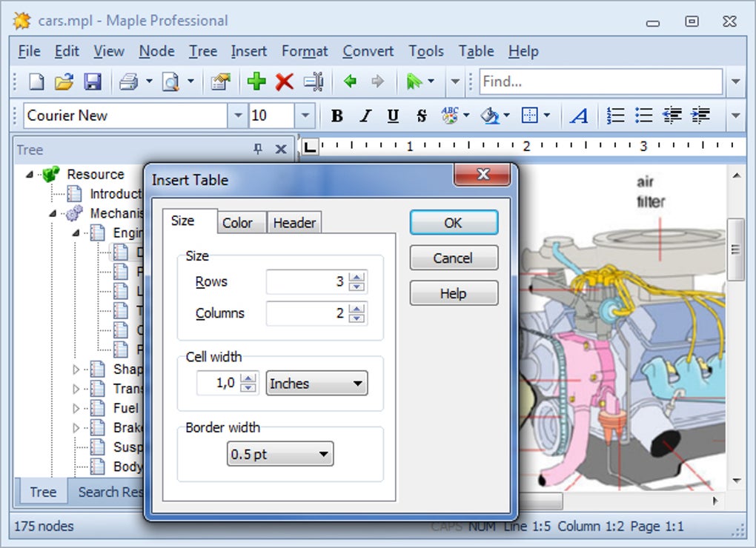Click the Print icon
The image size is (756, 548).
129,81
